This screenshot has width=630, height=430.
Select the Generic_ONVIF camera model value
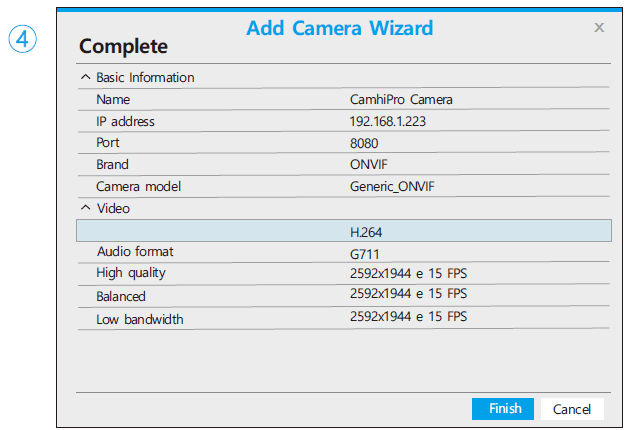coord(392,186)
